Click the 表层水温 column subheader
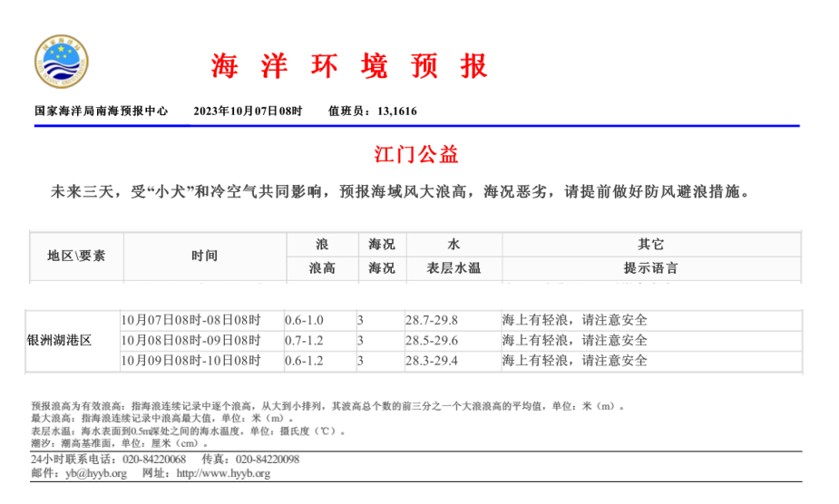The image size is (839, 504). tap(454, 268)
